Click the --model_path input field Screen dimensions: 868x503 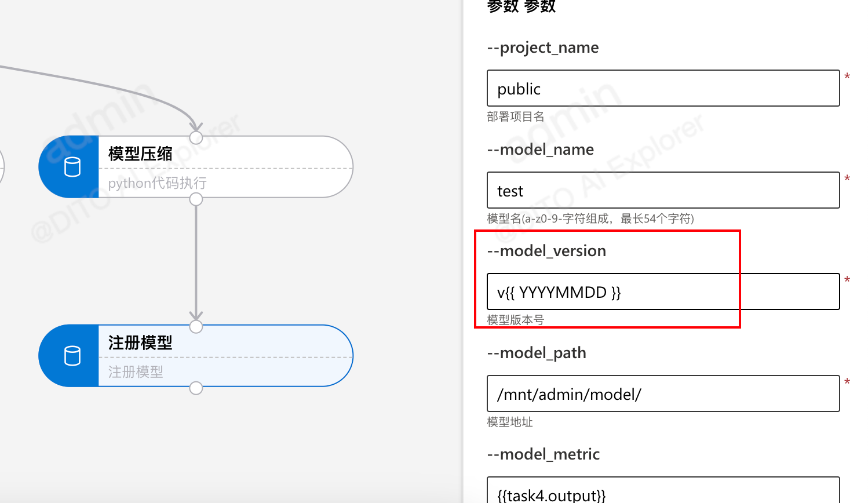pyautogui.click(x=663, y=393)
